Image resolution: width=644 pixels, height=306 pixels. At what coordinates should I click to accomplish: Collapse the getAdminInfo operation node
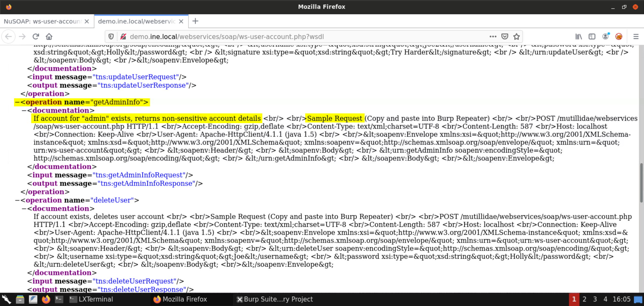tap(17, 102)
